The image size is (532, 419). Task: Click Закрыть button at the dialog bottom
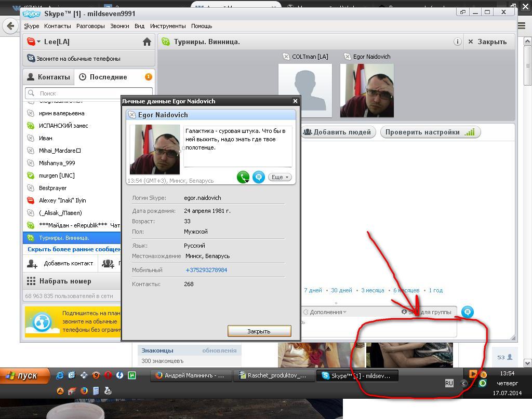point(259,331)
